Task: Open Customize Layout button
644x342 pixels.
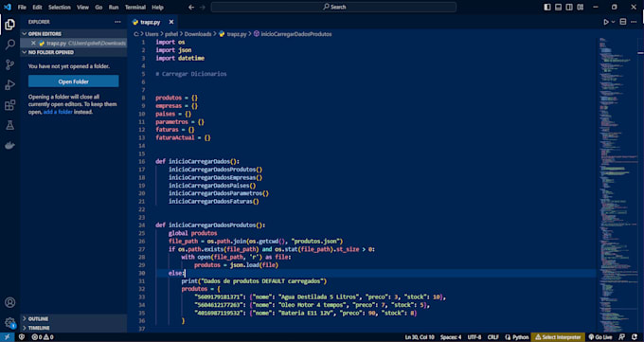Action: pyautogui.click(x=581, y=7)
